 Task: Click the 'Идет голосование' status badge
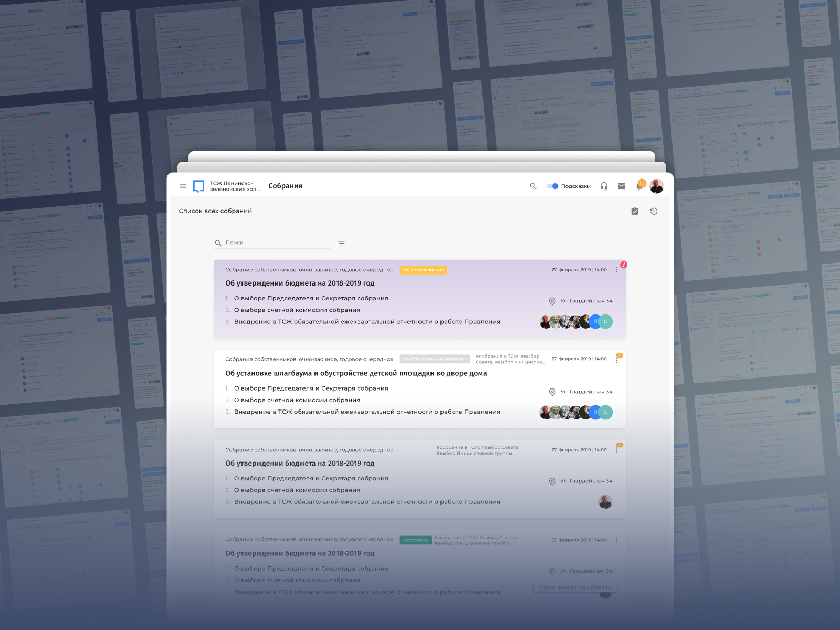click(423, 270)
